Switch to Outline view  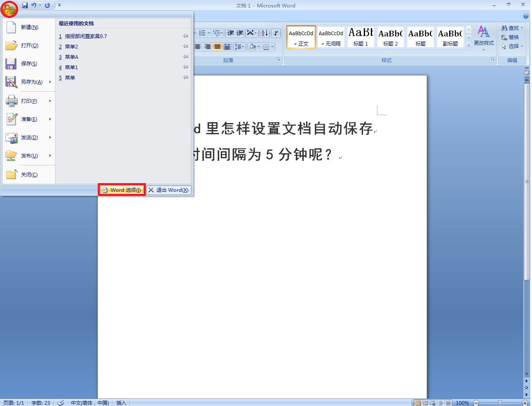click(440, 403)
